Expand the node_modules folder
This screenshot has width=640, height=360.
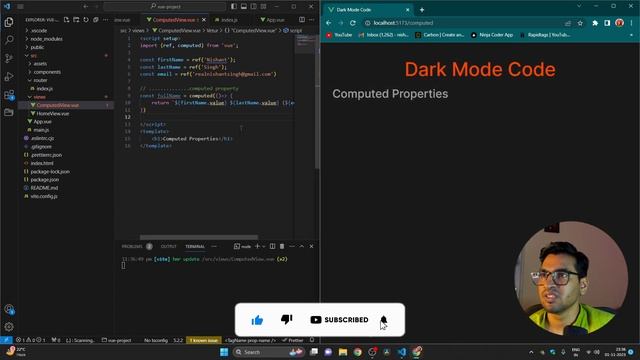(x=46, y=39)
